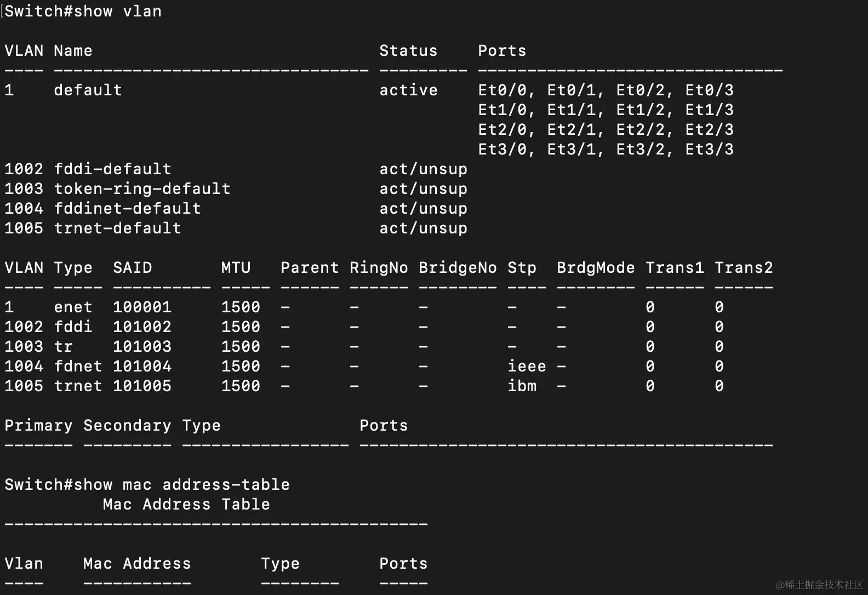Click 'Mac Address' column header
This screenshot has width=868, height=595.
click(x=137, y=564)
